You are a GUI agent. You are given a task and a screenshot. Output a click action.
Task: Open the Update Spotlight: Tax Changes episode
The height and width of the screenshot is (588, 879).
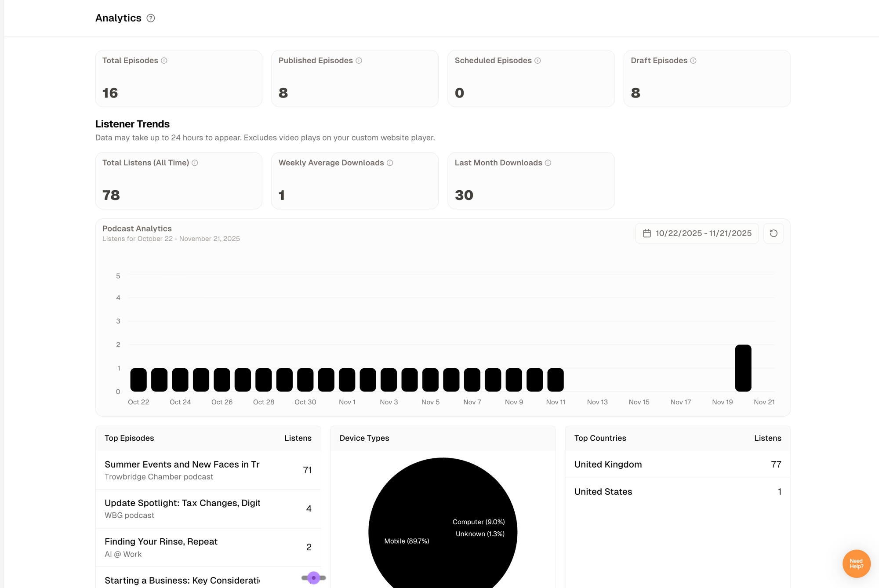point(182,503)
